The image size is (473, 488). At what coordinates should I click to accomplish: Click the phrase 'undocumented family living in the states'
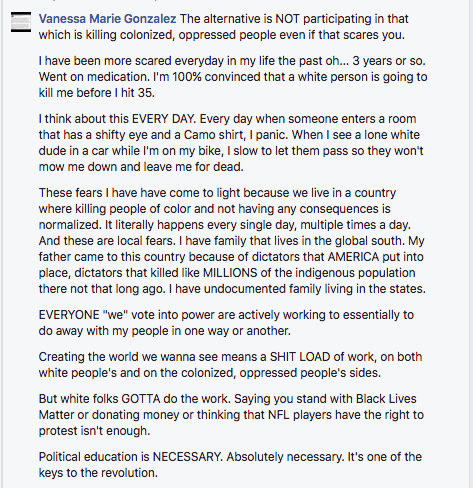coord(315,289)
